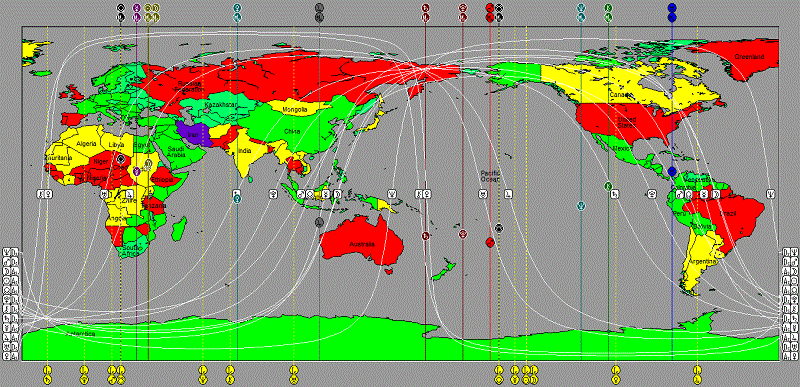Viewport: 800px width, 387px height.
Task: Click the green planet marker west of Mexico
Action: 608,186
